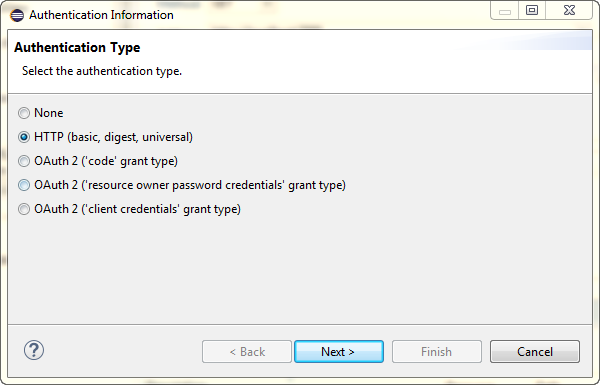600x385 pixels.
Task: Close the dialog with the X button
Action: 569,10
